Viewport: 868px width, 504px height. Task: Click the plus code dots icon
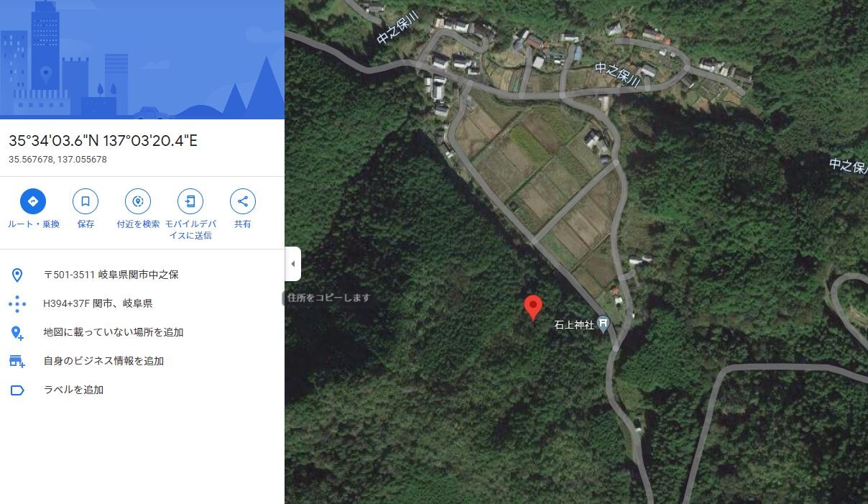[17, 303]
